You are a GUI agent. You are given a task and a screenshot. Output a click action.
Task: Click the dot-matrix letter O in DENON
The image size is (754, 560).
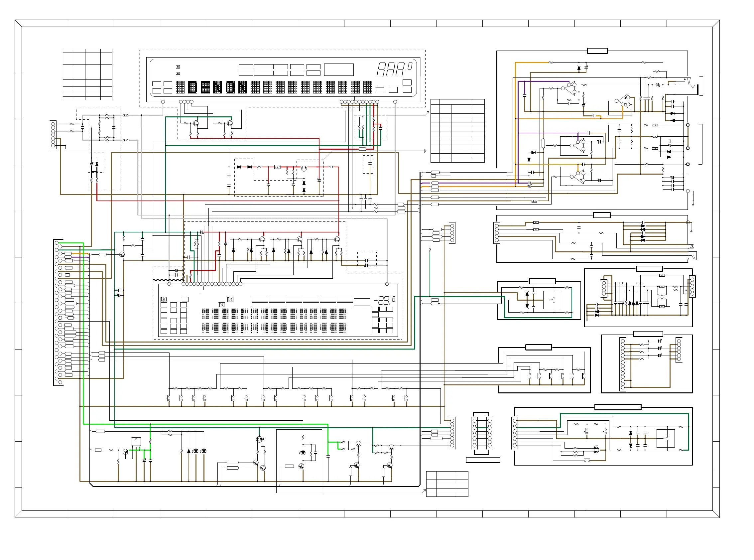pos(230,87)
